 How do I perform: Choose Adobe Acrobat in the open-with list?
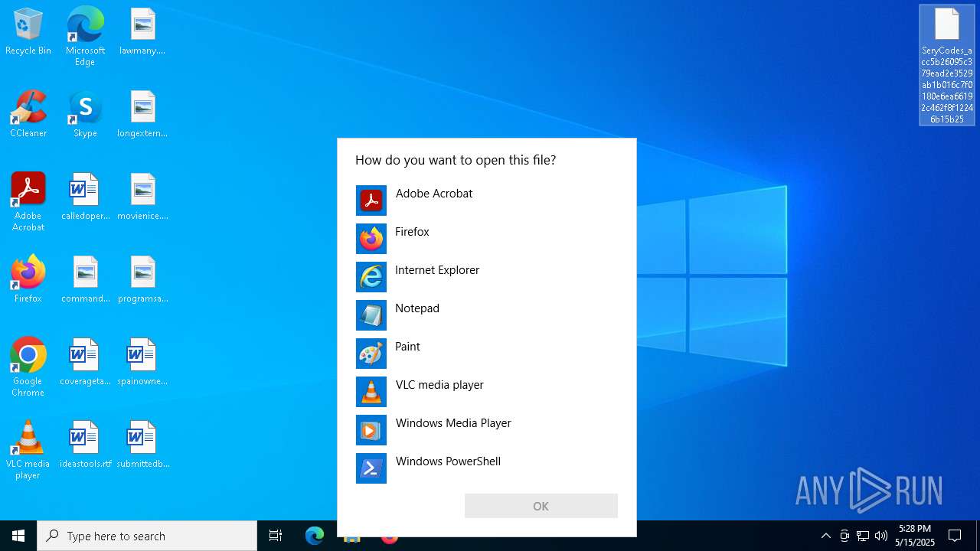[x=486, y=201]
